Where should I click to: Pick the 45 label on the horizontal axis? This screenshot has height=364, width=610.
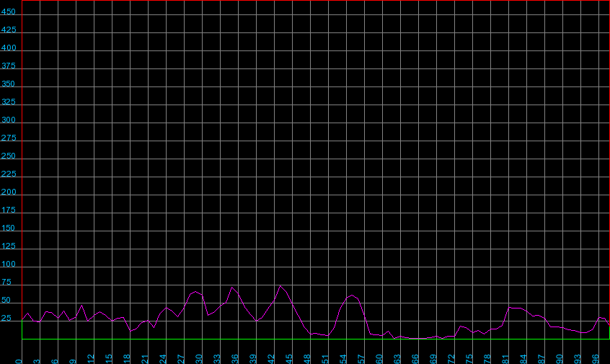(289, 359)
